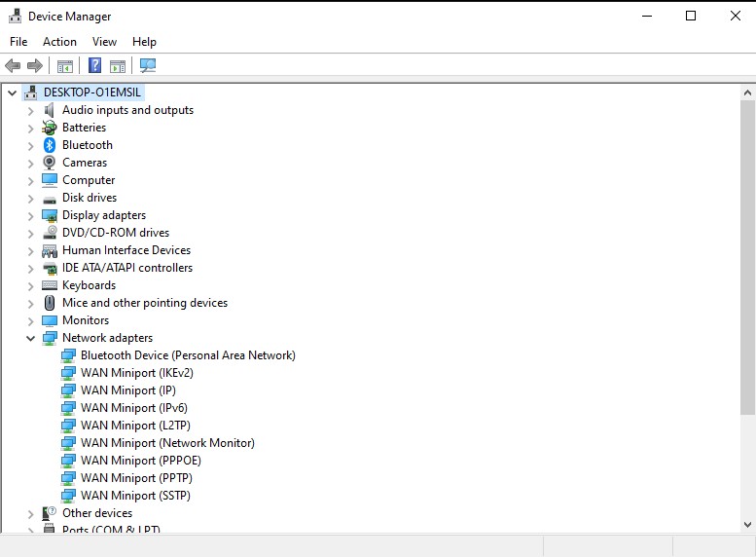The height and width of the screenshot is (557, 756).
Task: Click the Monitors category icon
Action: pyautogui.click(x=50, y=320)
